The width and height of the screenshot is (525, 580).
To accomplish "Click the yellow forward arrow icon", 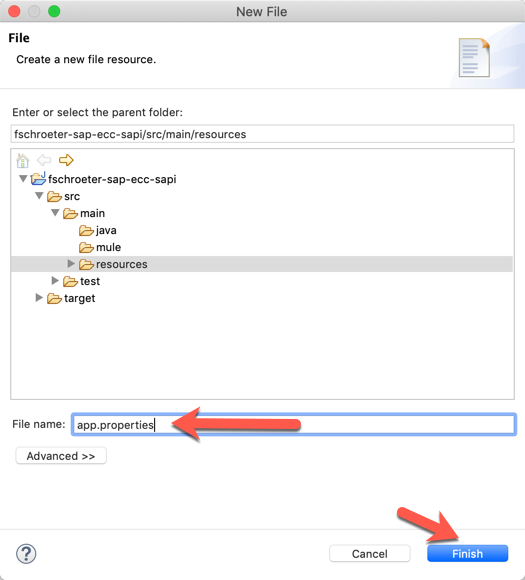I will pyautogui.click(x=66, y=160).
